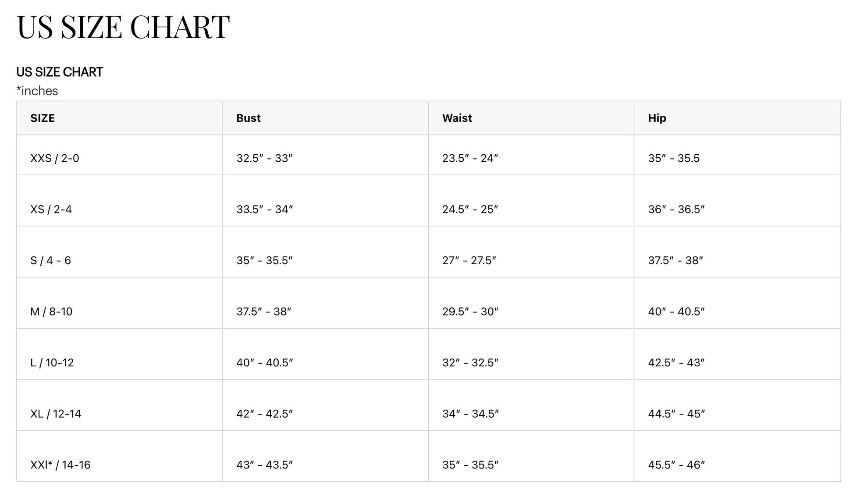Select the S / 4 - 6 size cell

50,260
